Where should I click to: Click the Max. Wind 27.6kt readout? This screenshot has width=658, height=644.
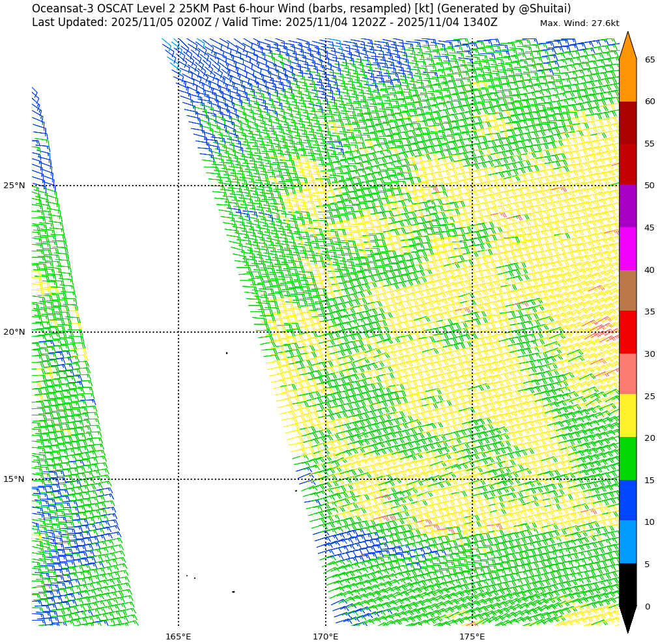[x=579, y=23]
